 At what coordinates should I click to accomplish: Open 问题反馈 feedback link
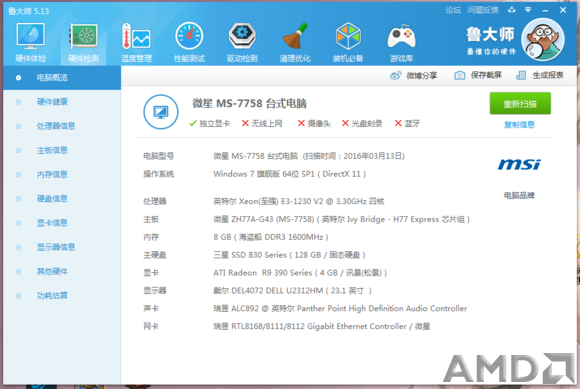click(483, 10)
